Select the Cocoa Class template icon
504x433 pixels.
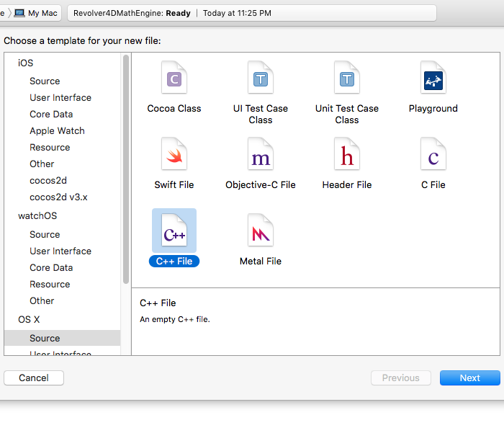(x=174, y=78)
